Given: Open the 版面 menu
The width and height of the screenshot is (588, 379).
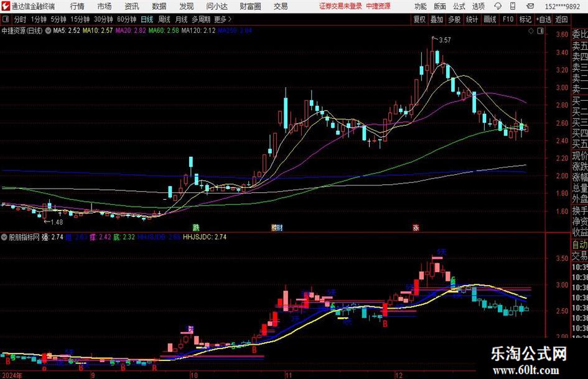Looking at the screenshot, I should coord(440,6).
